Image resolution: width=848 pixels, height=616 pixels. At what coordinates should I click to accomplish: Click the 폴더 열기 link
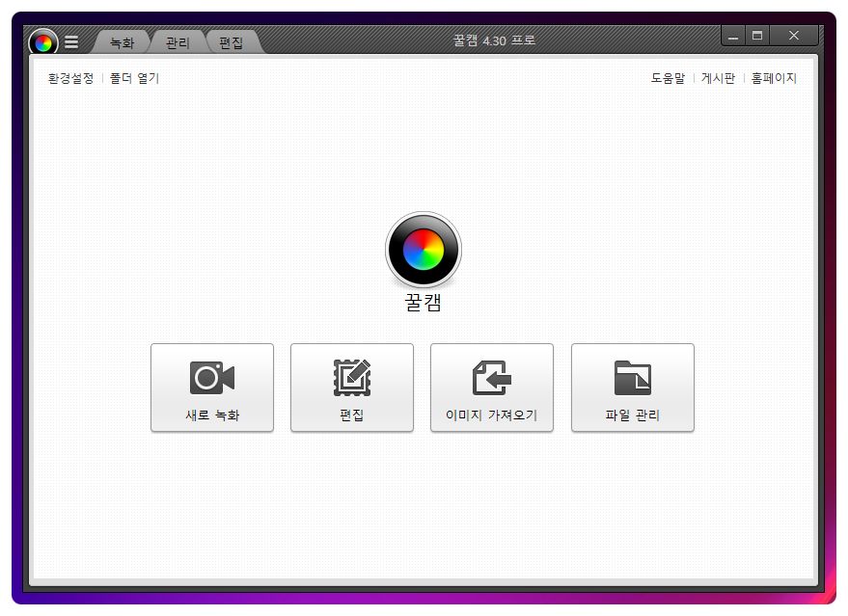click(135, 78)
